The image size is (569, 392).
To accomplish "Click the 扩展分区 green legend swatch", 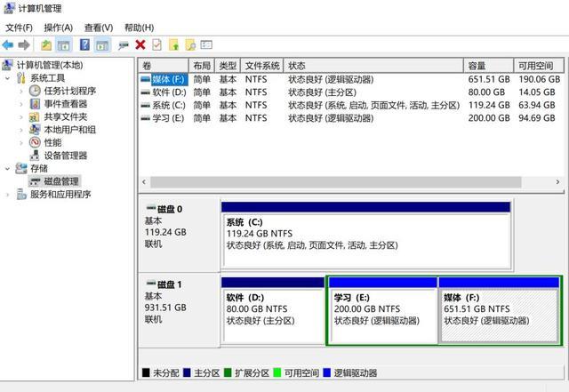I will (x=228, y=372).
